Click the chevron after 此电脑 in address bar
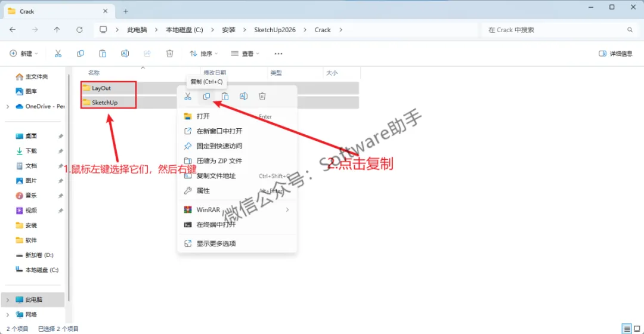The height and width of the screenshot is (334, 644). pyautogui.click(x=156, y=30)
